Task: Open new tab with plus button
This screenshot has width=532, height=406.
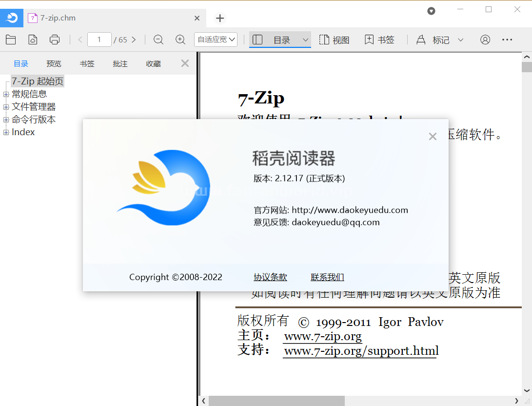Action: click(x=220, y=18)
